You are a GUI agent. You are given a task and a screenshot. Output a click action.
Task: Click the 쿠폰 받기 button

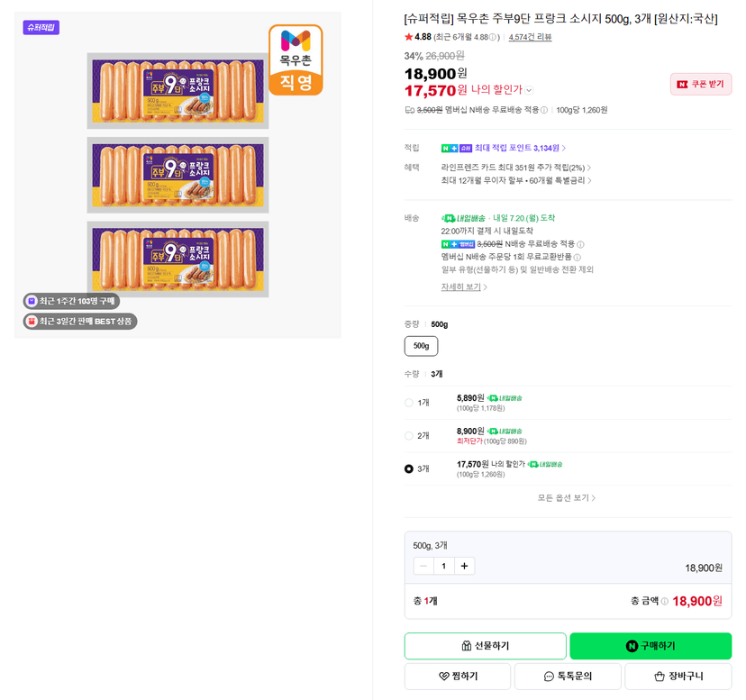(701, 84)
